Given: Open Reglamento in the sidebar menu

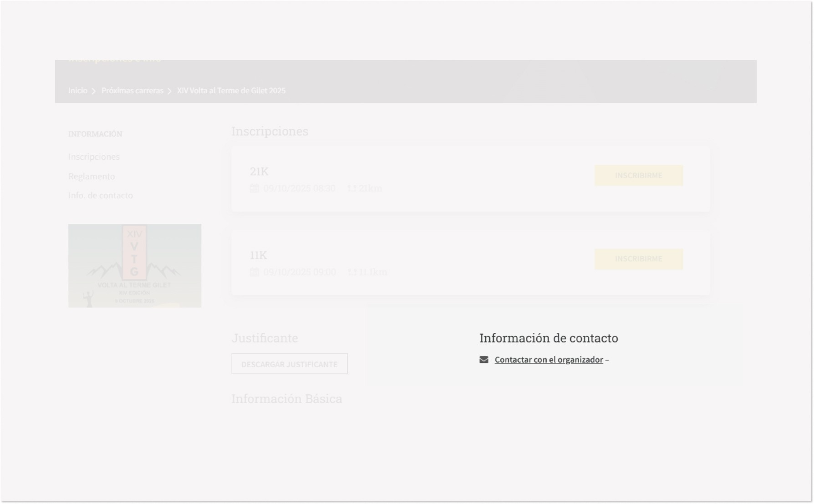Looking at the screenshot, I should pos(92,176).
